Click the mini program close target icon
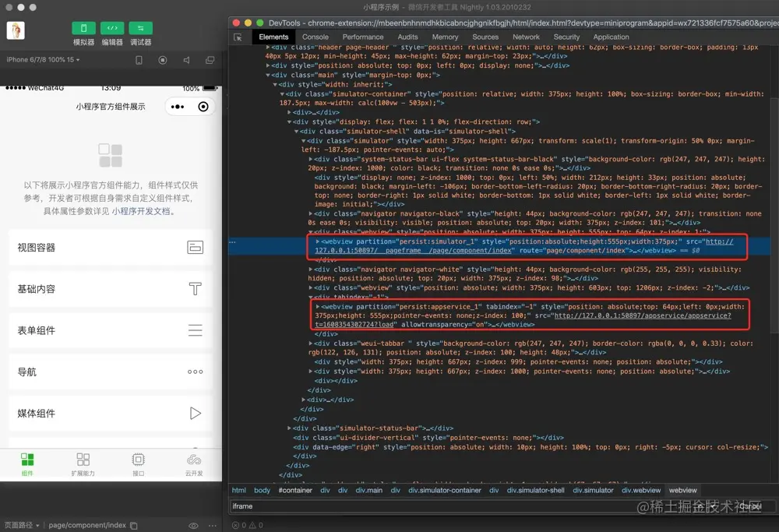Screen dimensions: 779x532 [203, 107]
